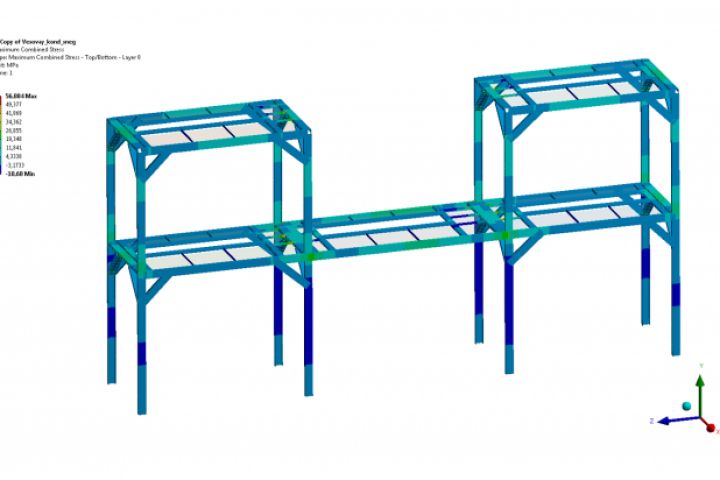Click the Unit: MPa annotation text
This screenshot has width=720, height=480.
[x=9, y=65]
